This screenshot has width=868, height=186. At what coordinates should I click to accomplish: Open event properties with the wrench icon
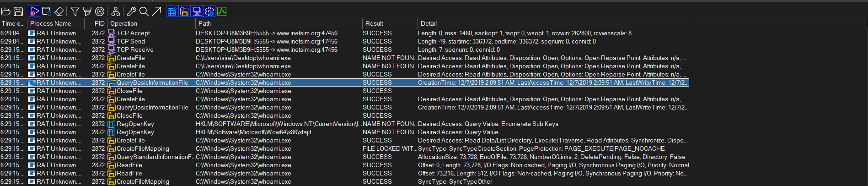(x=131, y=11)
